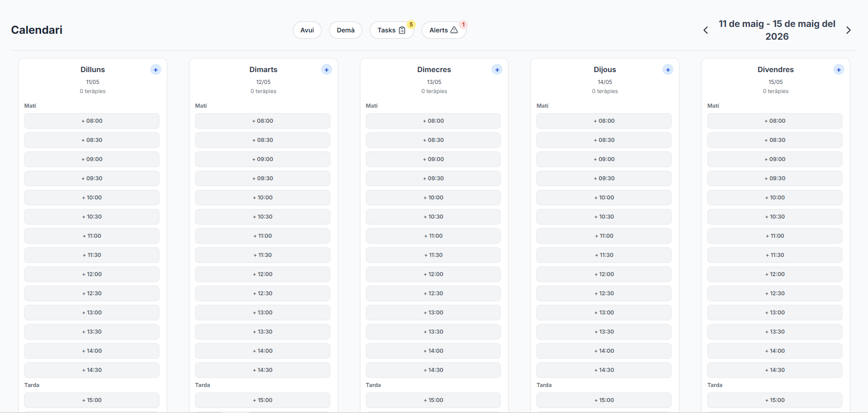Image resolution: width=868 pixels, height=413 pixels.
Task: Switch to the Demà view
Action: [345, 30]
